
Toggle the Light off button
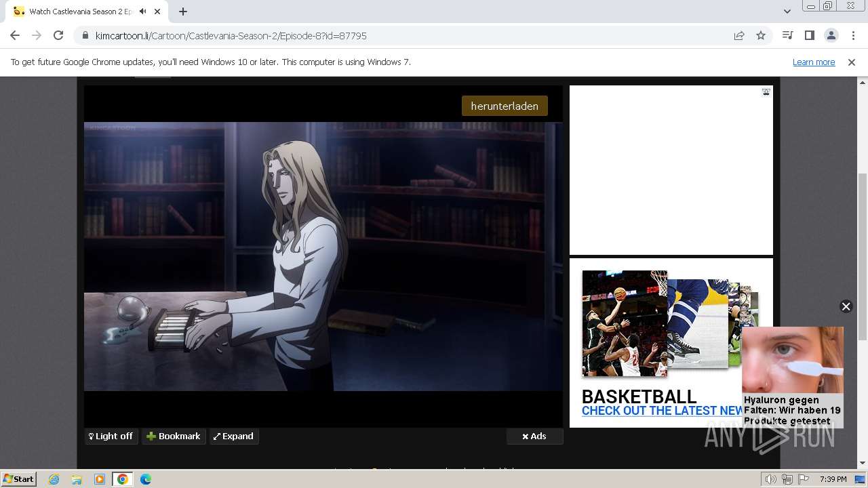pyautogui.click(x=111, y=436)
